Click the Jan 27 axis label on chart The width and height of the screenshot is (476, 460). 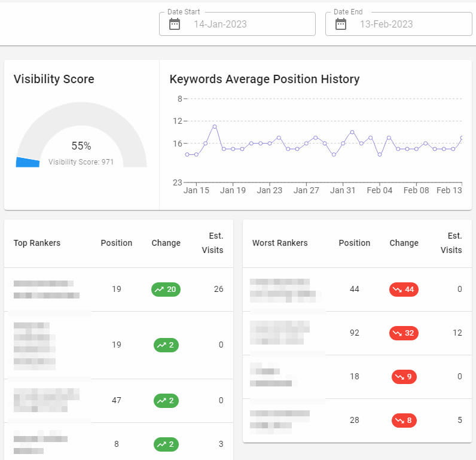click(x=306, y=190)
